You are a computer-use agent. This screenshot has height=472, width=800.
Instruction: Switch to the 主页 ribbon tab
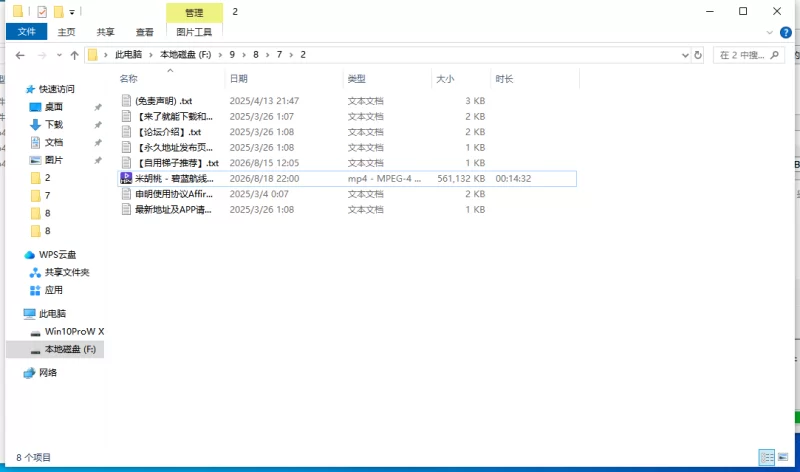click(x=66, y=32)
